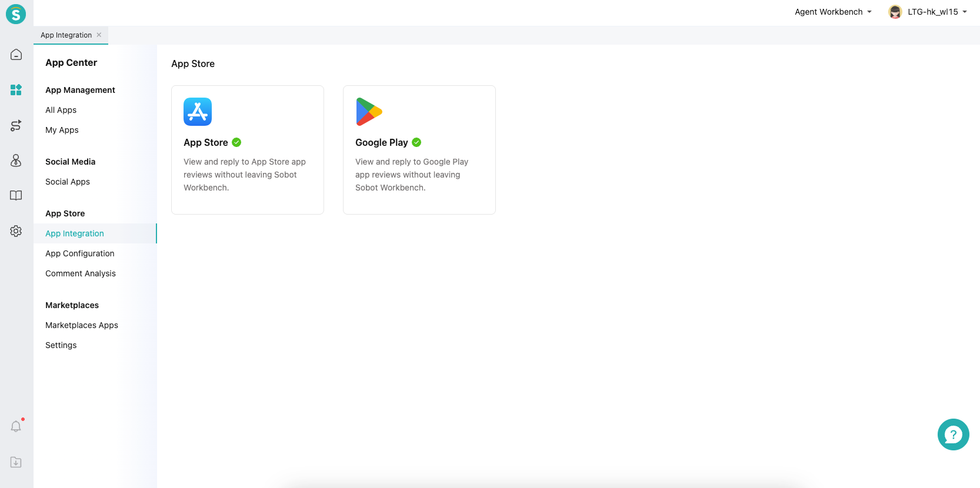Open App Configuration page
The height and width of the screenshot is (488, 980).
tap(80, 253)
